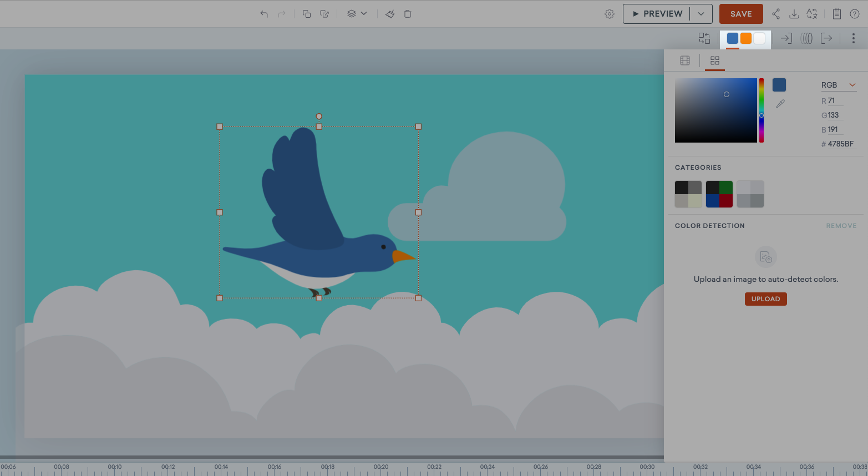
Task: Select the Undo tool
Action: click(264, 13)
